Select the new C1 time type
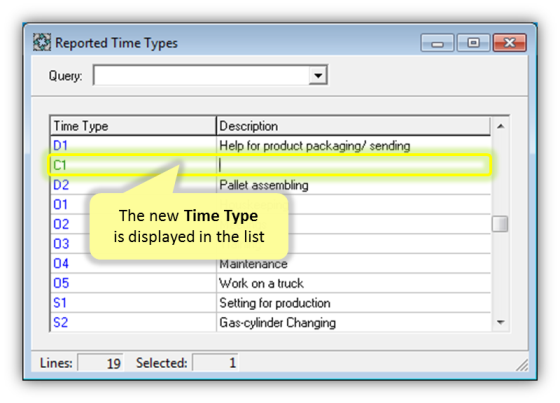Screen dimensions: 560x403 click(60, 165)
